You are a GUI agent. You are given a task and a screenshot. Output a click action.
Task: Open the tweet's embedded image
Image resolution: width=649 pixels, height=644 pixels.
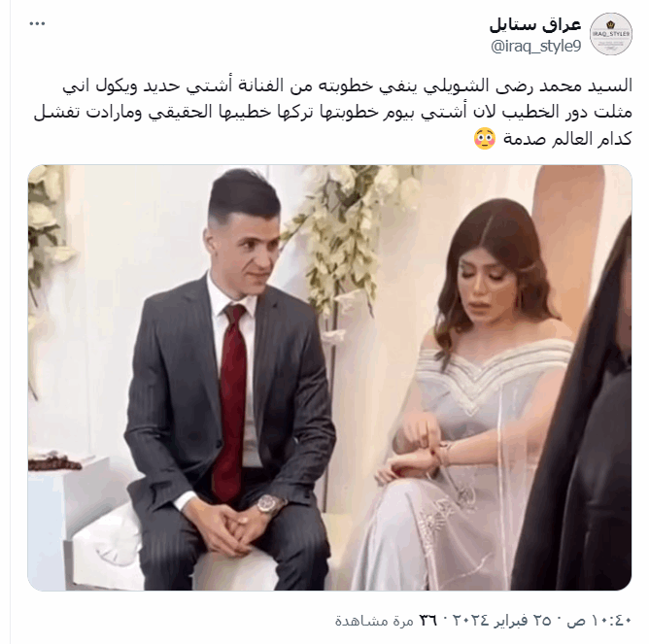pyautogui.click(x=329, y=378)
